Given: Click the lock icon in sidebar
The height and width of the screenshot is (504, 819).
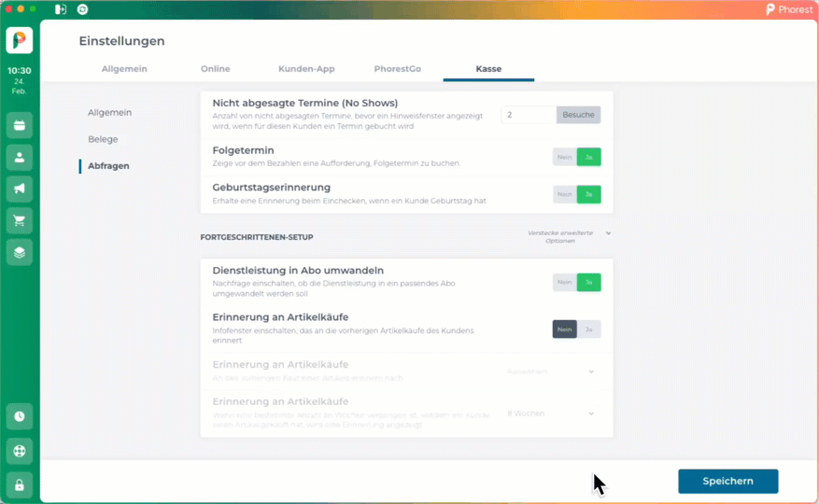Looking at the screenshot, I should point(19,485).
